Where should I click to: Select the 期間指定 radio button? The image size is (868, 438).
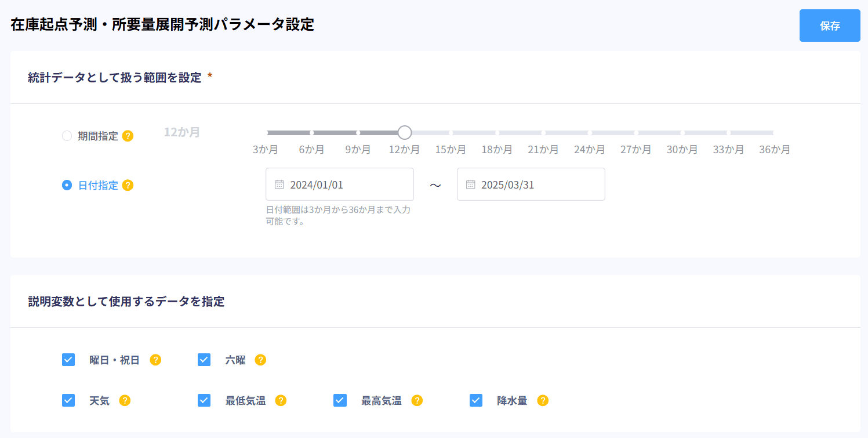tap(66, 136)
